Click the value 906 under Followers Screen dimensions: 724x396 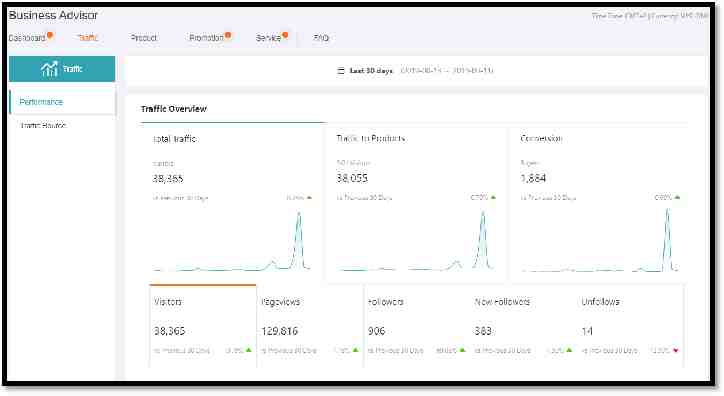click(376, 331)
